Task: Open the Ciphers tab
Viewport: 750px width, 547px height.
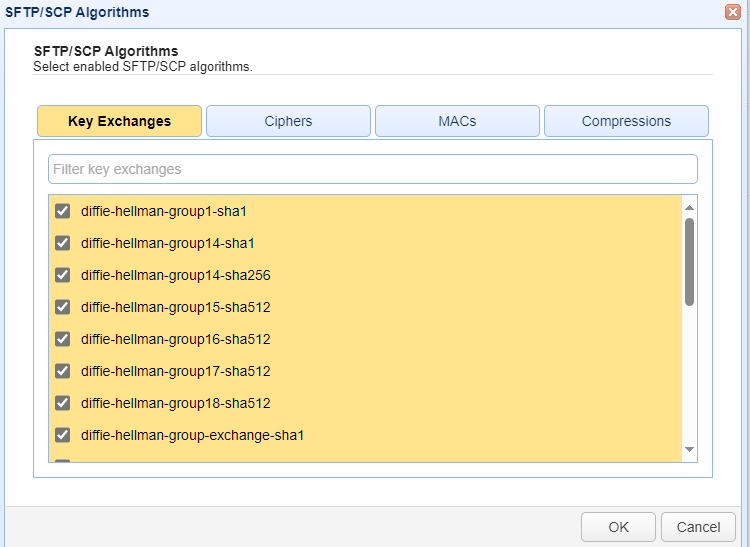Action: [288, 121]
